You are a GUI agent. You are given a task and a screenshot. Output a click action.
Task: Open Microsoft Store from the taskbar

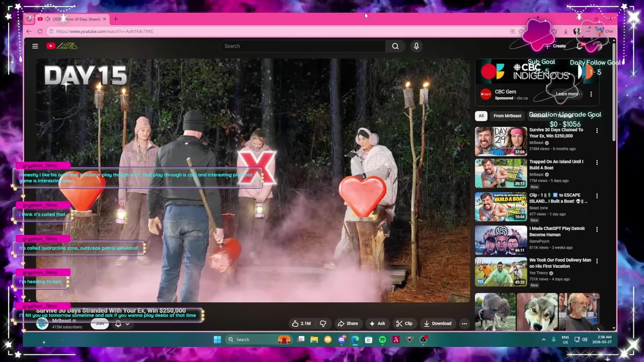pyautogui.click(x=369, y=339)
